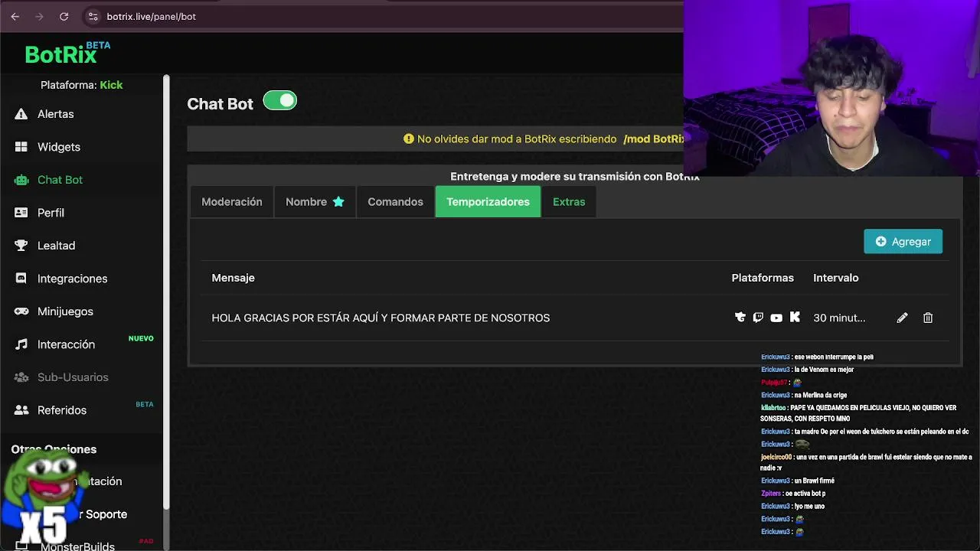This screenshot has width=980, height=551.
Task: Click the Integraciones Discord icon
Action: (x=21, y=279)
